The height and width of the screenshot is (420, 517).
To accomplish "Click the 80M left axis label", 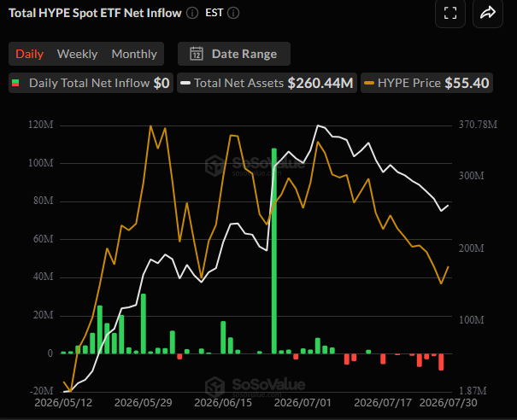I will click(44, 201).
